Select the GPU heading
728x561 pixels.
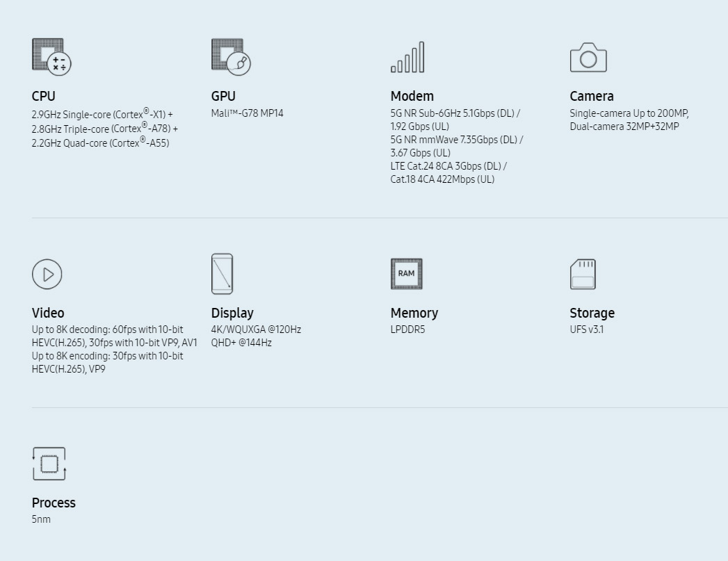(223, 96)
